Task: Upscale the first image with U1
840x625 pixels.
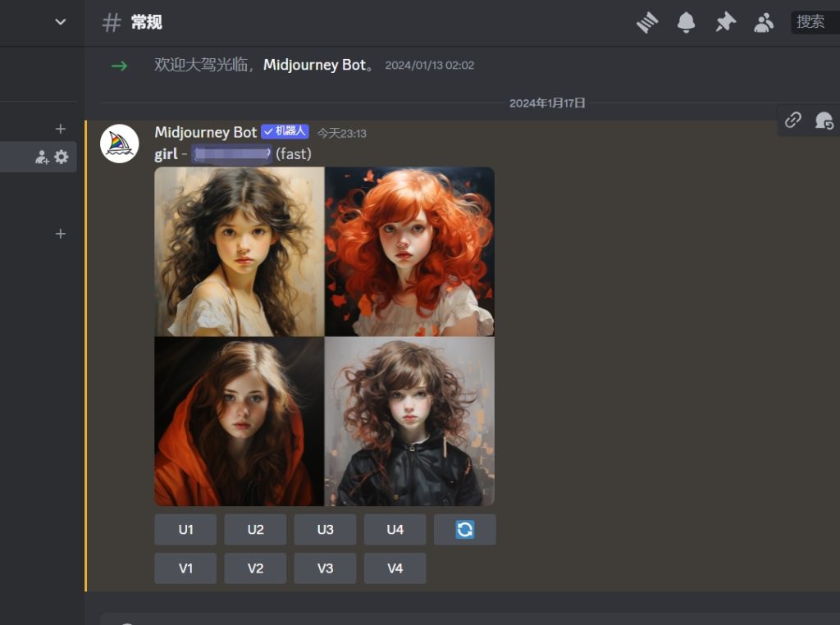Action: 185,529
